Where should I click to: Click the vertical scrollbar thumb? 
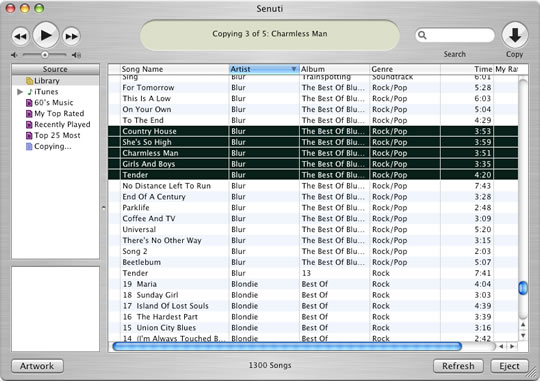(523, 288)
